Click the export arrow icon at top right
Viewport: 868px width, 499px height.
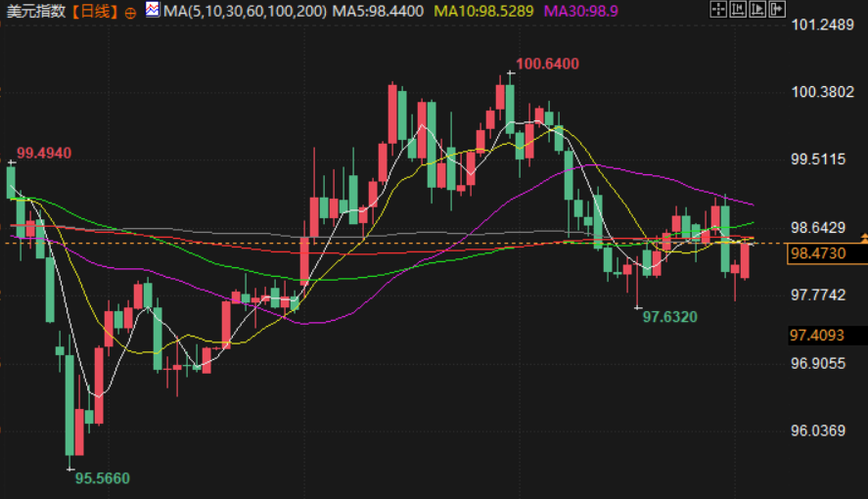click(777, 9)
